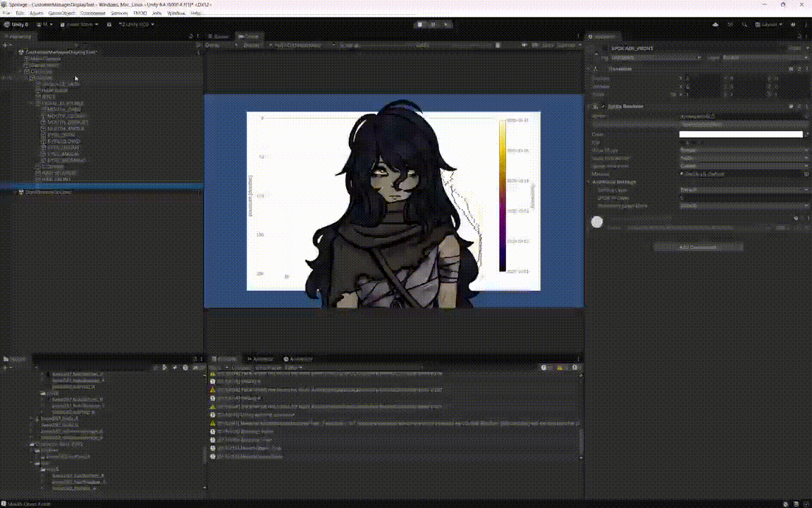Open the Asset Store toolbar button

click(79, 25)
